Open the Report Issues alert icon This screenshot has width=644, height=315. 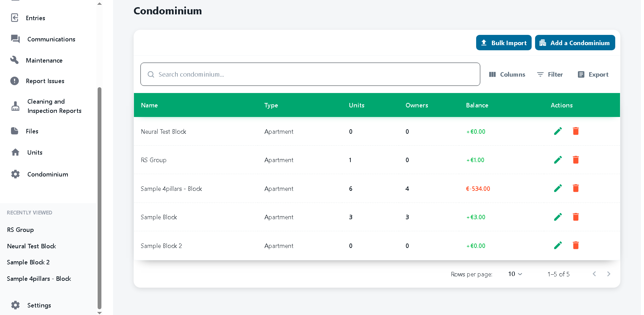click(x=14, y=81)
